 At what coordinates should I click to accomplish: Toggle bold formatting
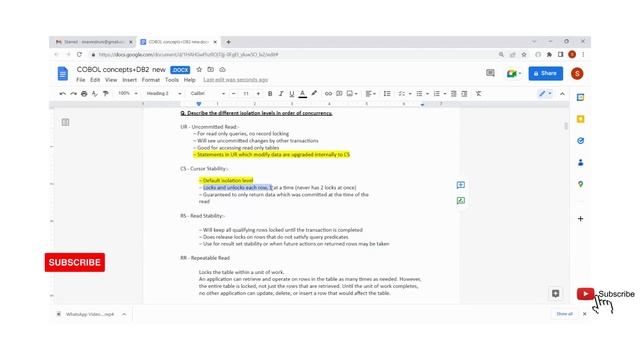coord(270,94)
